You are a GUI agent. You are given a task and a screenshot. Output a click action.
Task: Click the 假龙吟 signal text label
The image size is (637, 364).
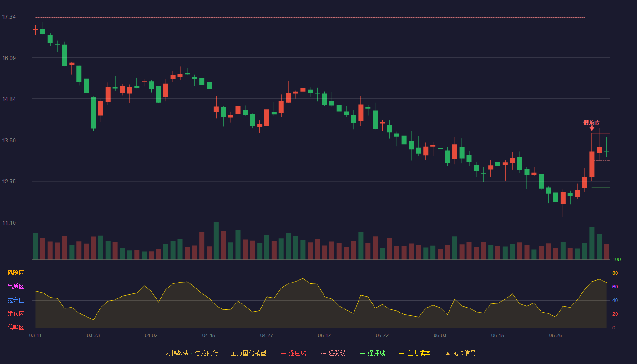(591, 122)
